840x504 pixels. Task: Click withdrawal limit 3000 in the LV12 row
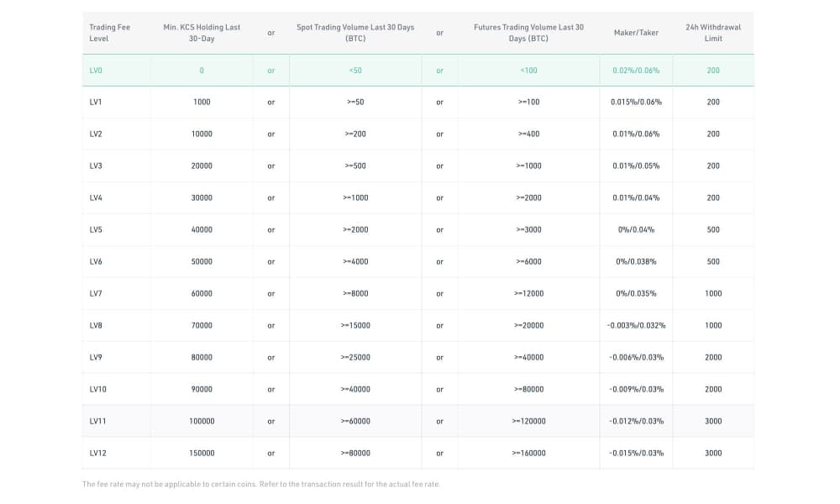click(x=713, y=453)
